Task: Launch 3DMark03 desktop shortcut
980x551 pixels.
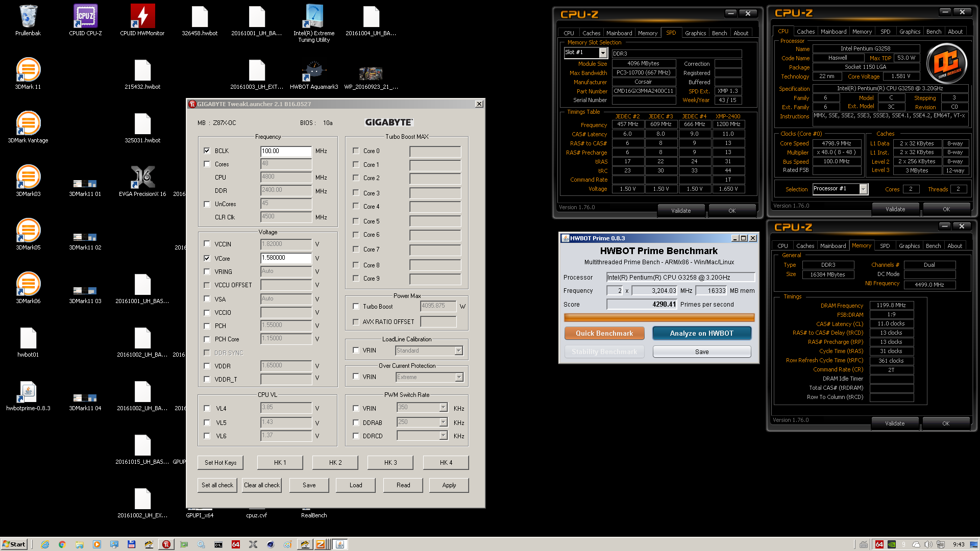Action: pos(28,181)
